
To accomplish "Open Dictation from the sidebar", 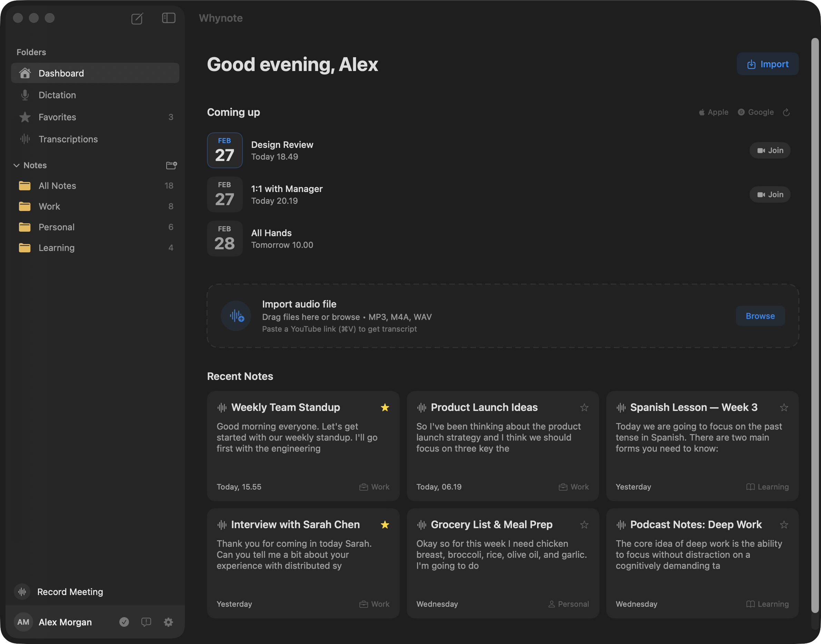I will (57, 95).
